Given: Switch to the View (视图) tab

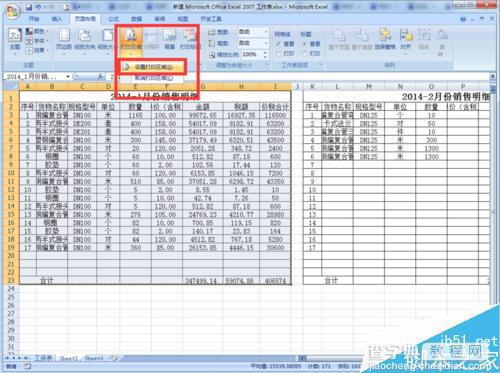Looking at the screenshot, I should (x=182, y=19).
